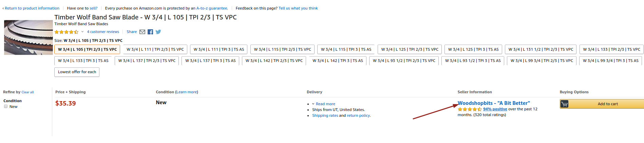Select size W 3/4 | L 142 | TPI 3 | TS AS

[x=338, y=61]
